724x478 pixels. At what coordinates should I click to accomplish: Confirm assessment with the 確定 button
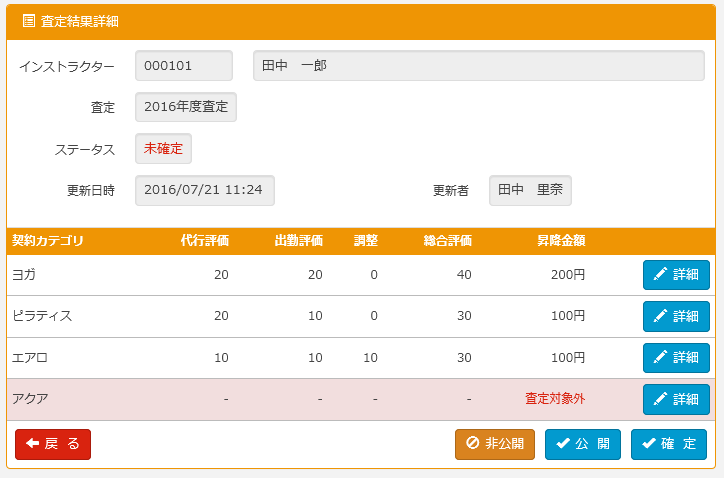(x=669, y=444)
